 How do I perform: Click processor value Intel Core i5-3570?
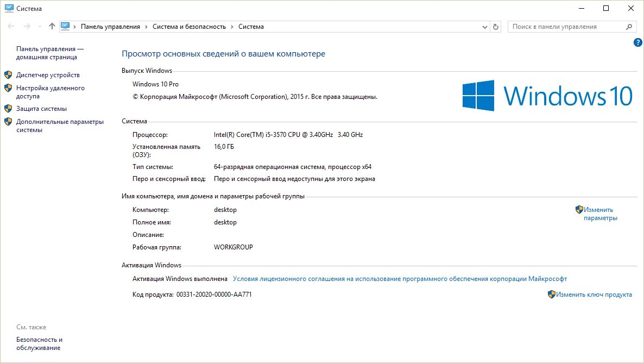click(x=288, y=134)
